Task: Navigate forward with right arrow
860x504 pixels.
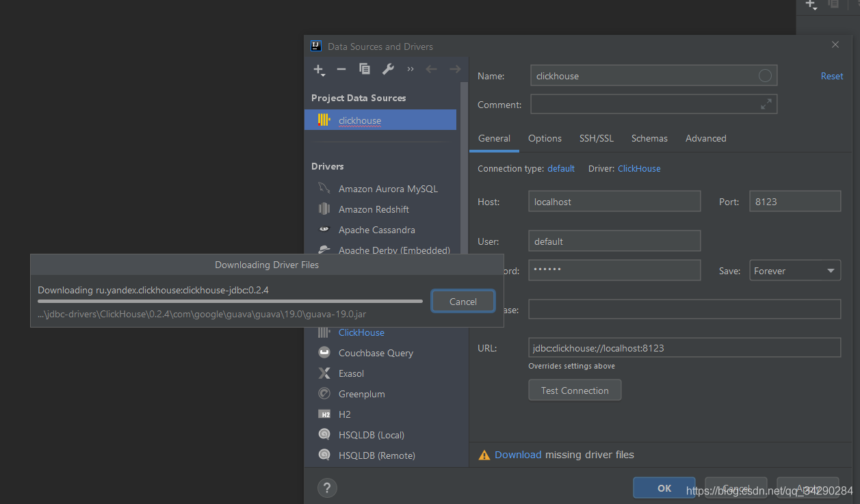Action: click(x=454, y=69)
